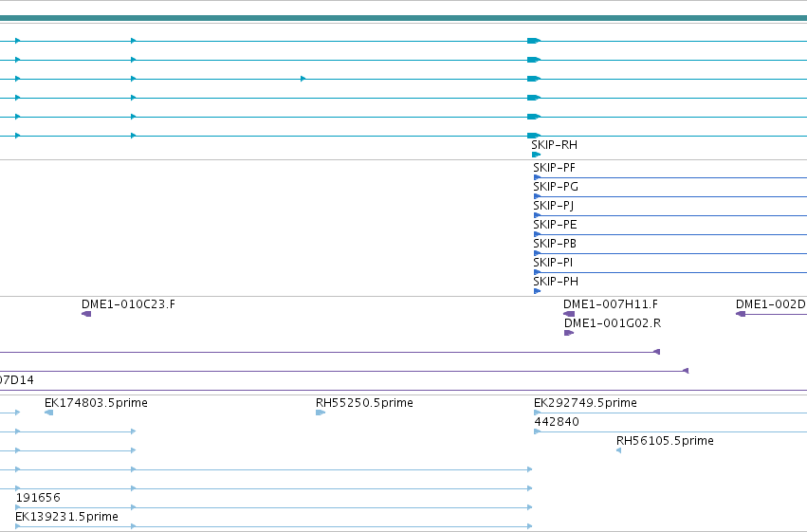Click the EK139231.5prime EST label
Image resolution: width=807 pixels, height=532 pixels.
[x=67, y=517]
